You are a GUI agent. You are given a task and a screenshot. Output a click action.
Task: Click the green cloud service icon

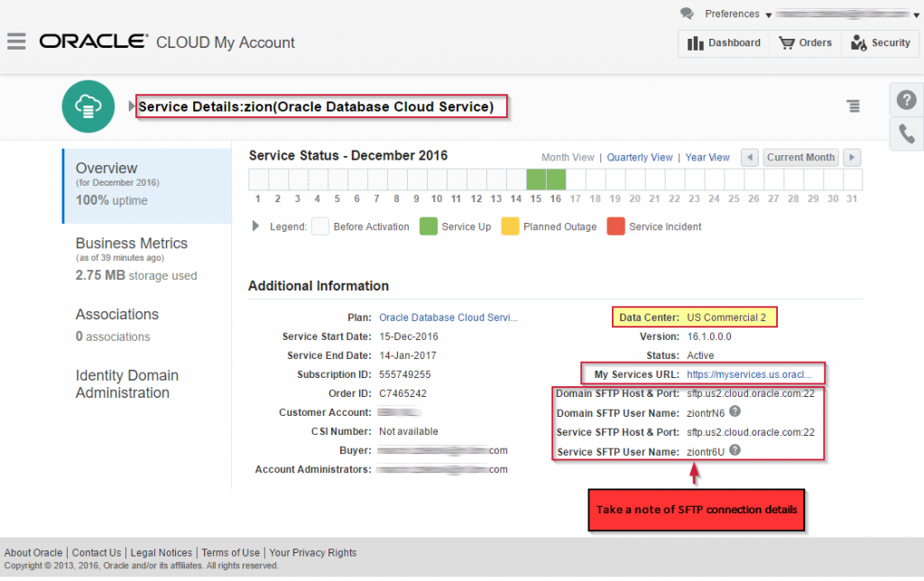click(88, 106)
